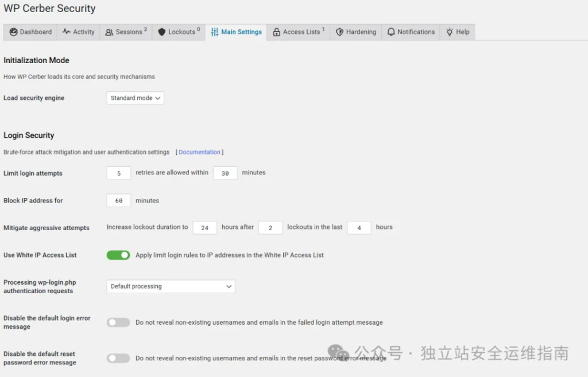Screen dimensions: 588x377
Task: Click the Dashboard gauge icon
Action: coord(14,32)
